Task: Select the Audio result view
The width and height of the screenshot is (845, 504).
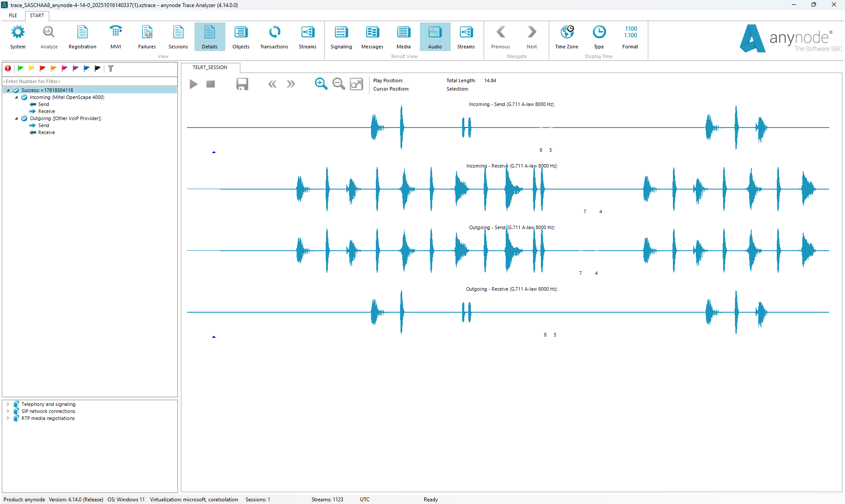Action: (435, 37)
